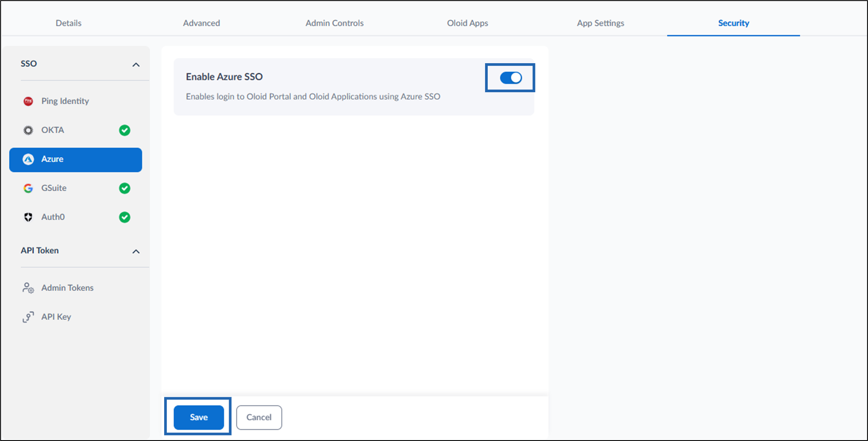This screenshot has height=441, width=868.
Task: Click the API Token section heading
Action: 39,251
